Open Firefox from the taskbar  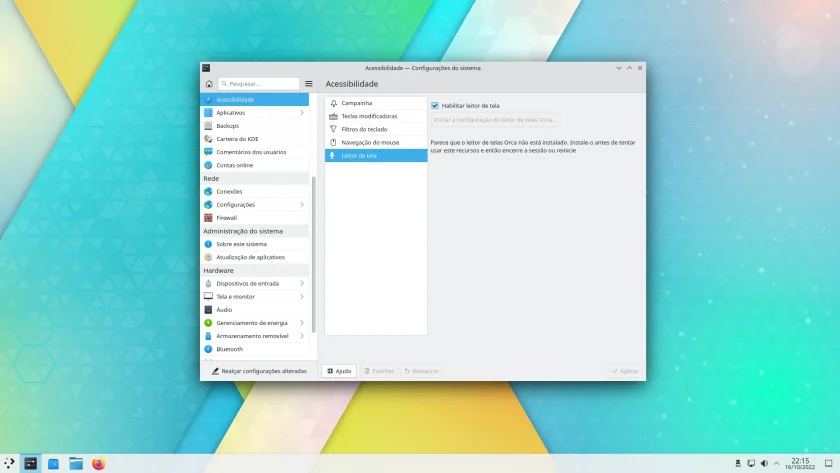tap(99, 463)
